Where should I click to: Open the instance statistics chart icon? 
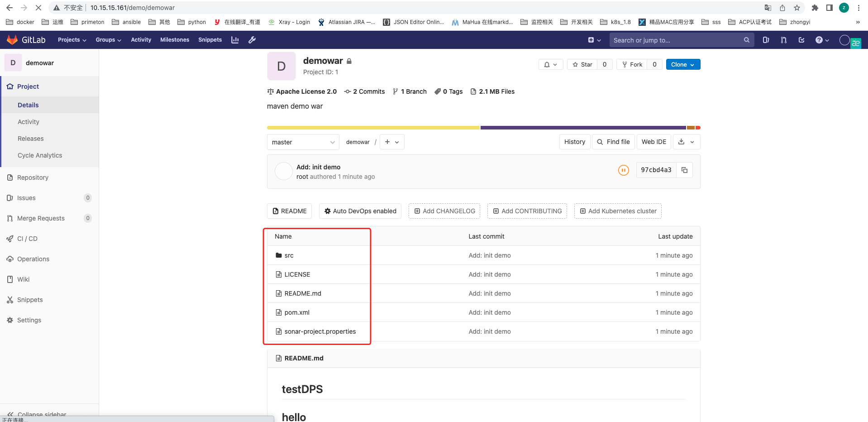[x=235, y=40]
